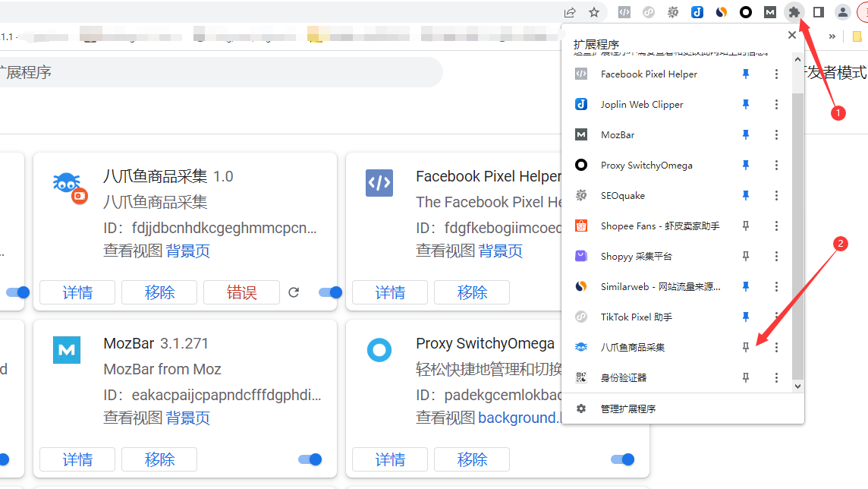
Task: Open the Extensions puzzle icon in toolbar
Action: 794,12
